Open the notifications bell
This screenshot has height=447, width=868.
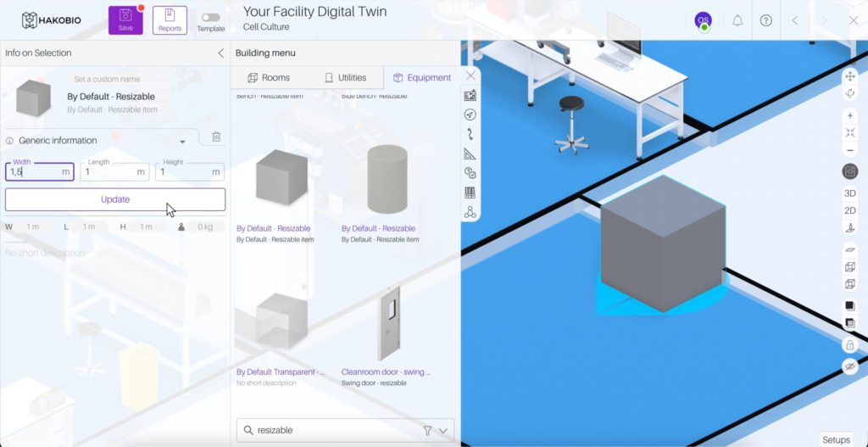pos(737,20)
